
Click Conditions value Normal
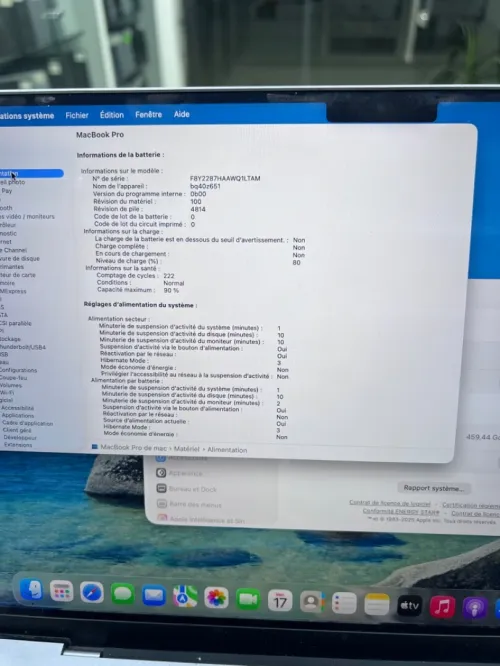click(x=174, y=283)
